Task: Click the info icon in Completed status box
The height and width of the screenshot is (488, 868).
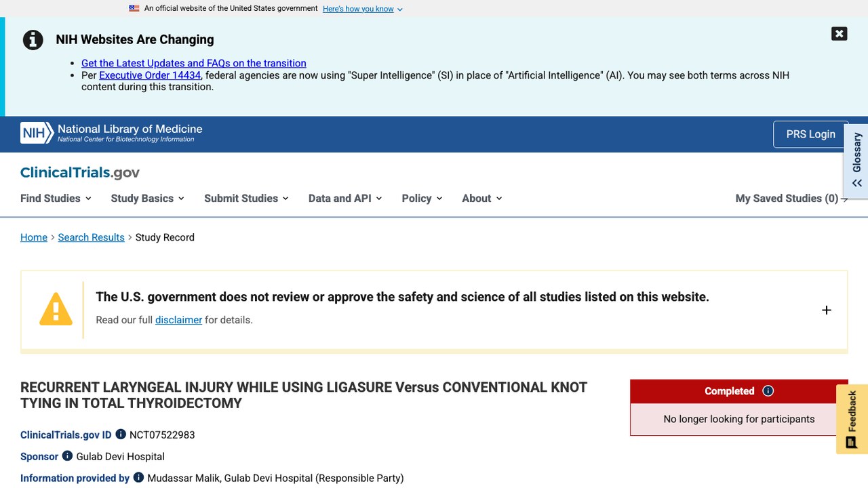Action: (768, 391)
